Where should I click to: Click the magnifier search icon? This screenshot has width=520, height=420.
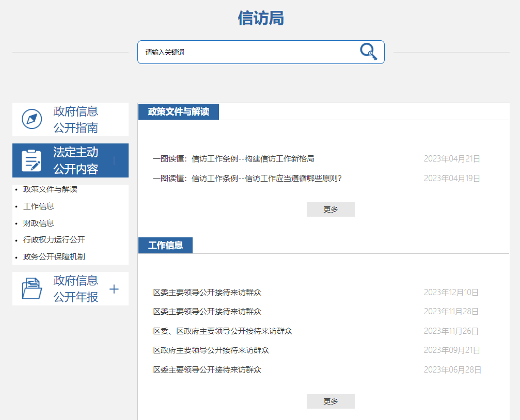coord(369,52)
